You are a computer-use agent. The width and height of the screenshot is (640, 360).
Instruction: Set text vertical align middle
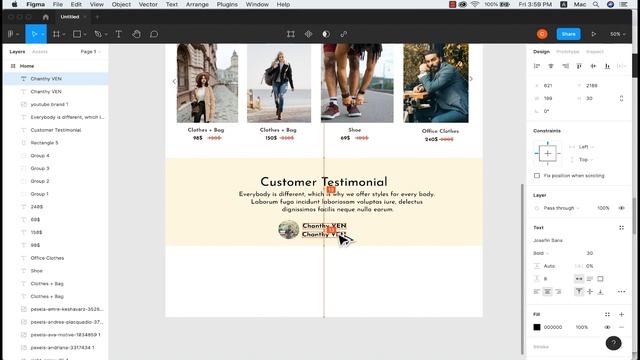tap(590, 292)
